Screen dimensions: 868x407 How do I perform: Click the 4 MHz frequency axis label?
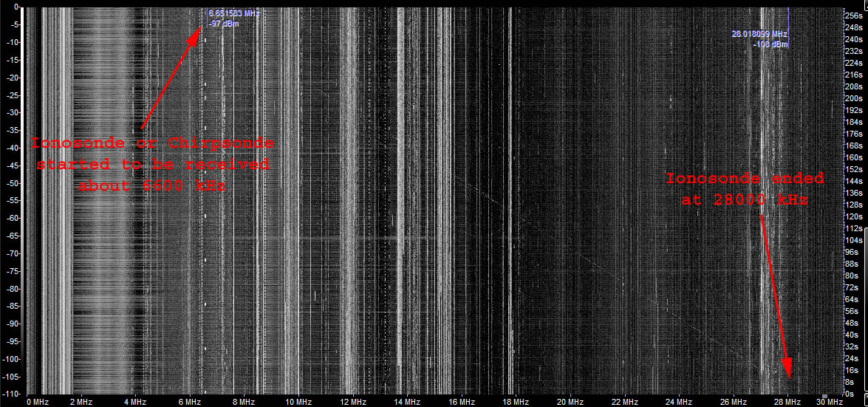tap(135, 402)
